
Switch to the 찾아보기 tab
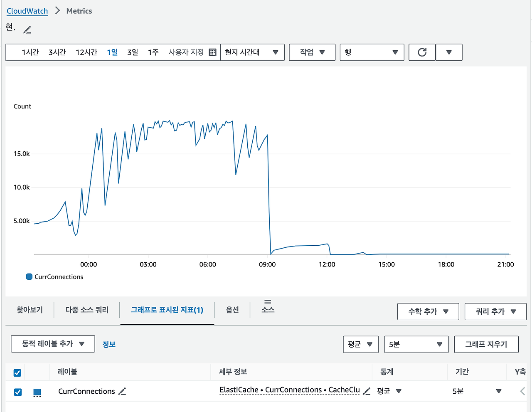(x=30, y=310)
